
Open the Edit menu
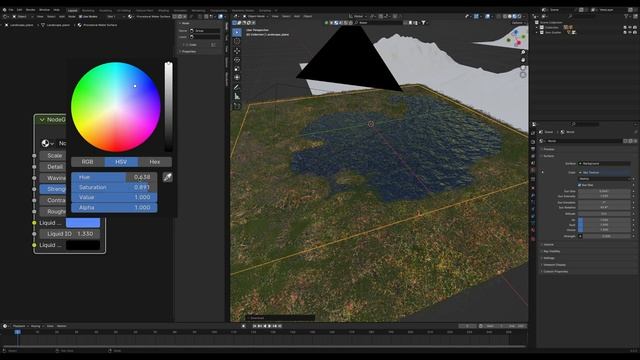pyautogui.click(x=20, y=10)
